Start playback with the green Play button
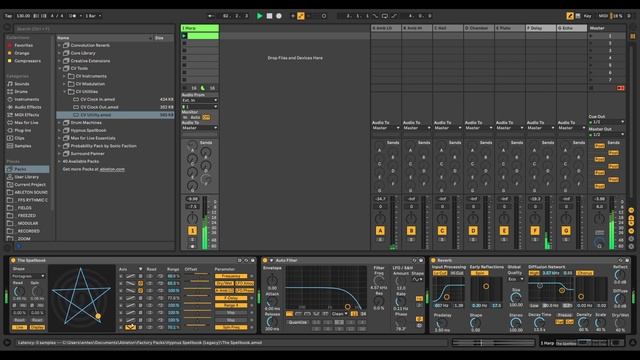 259,16
